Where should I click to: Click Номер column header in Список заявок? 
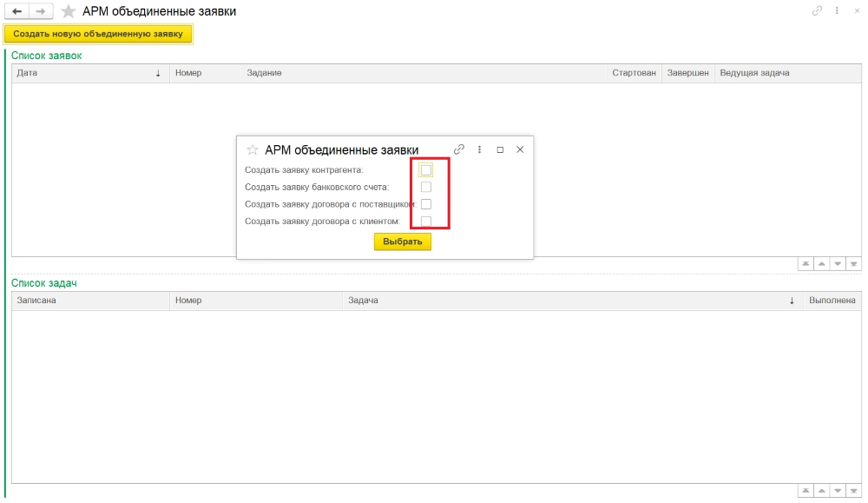point(206,73)
